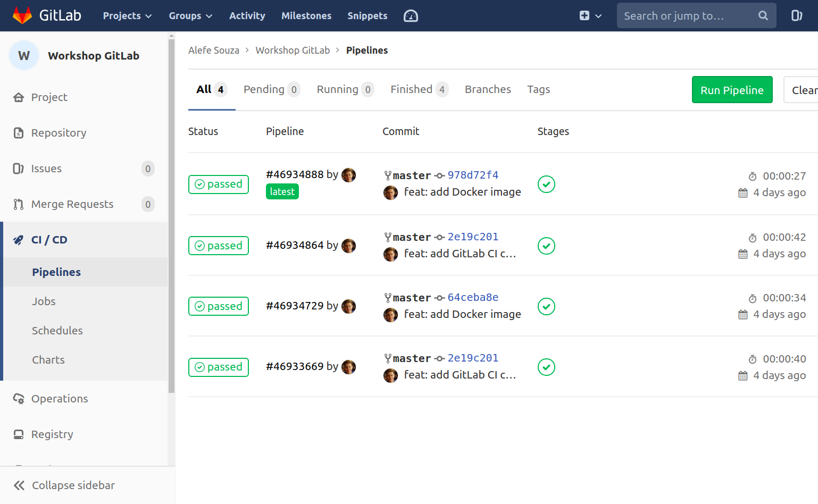Click stage status icon for pipeline #46934888
This screenshot has width=818, height=504.
(x=546, y=184)
